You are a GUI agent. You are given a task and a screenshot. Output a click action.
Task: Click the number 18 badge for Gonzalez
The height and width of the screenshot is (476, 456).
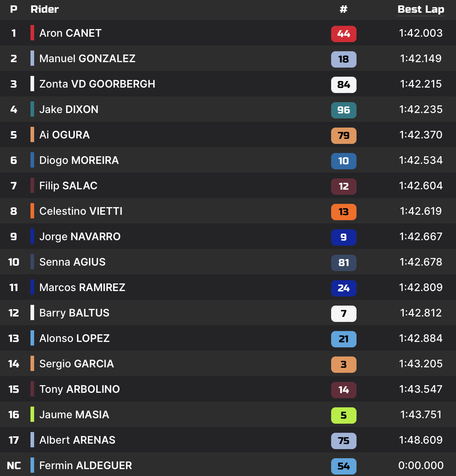343,59
